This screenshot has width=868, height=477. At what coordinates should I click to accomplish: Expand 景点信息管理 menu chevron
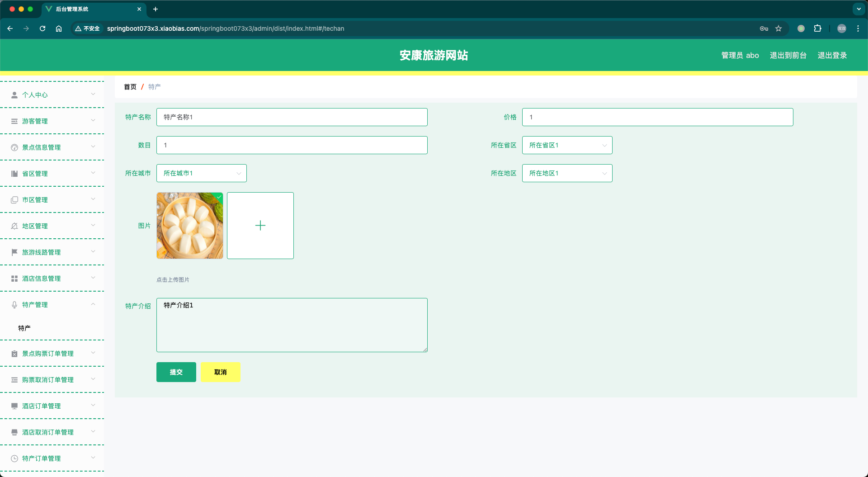pos(93,146)
